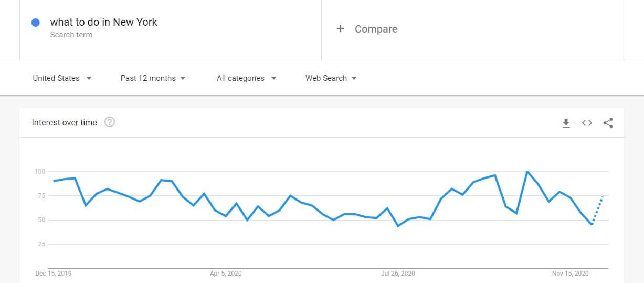Click the Jul 26, 2020 axis label

click(x=398, y=274)
